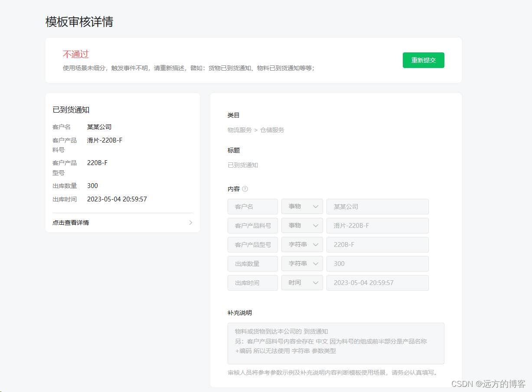Open type dropdown for 客户名 row
The width and height of the screenshot is (532, 392).
(x=302, y=207)
